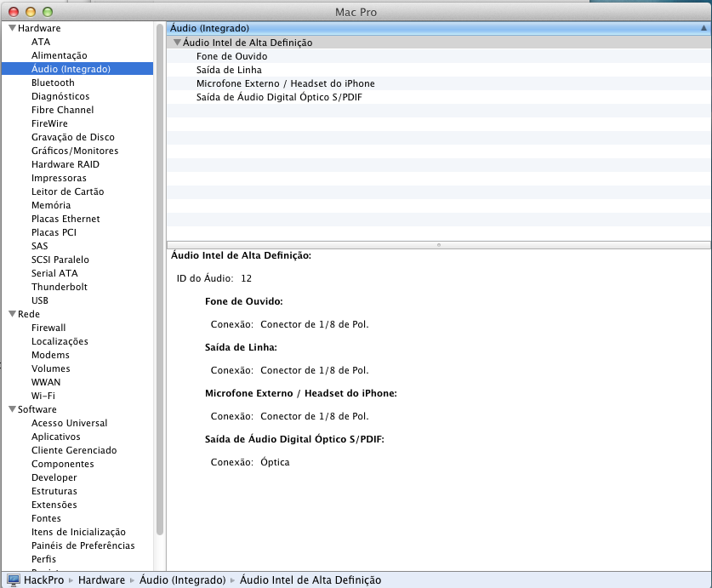Click the split pane divider handle

(438, 244)
